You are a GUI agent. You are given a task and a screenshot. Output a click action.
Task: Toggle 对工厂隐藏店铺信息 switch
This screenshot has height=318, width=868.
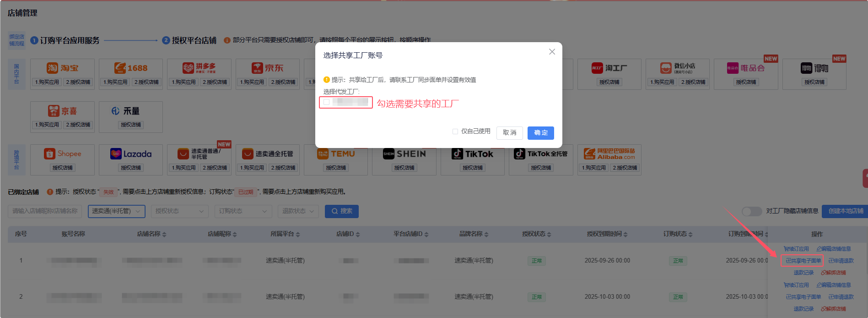tap(751, 211)
